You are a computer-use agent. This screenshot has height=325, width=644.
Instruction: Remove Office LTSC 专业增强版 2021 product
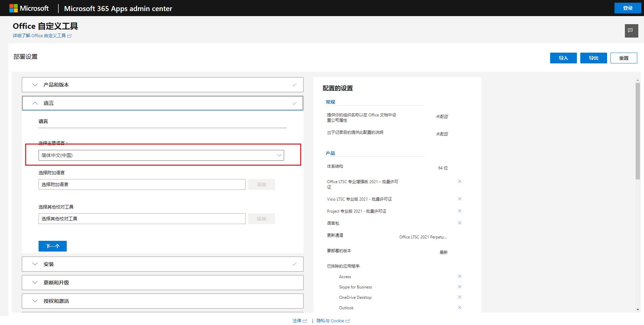pos(460,181)
